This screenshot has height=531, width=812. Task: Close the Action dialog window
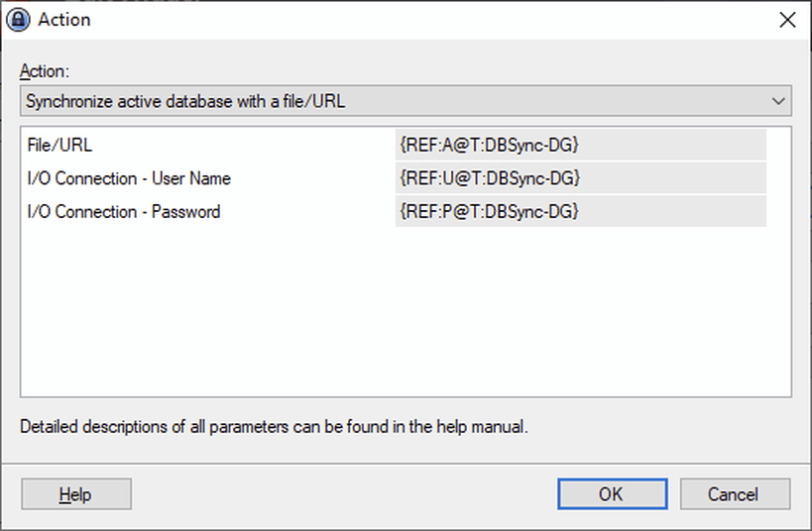(787, 20)
